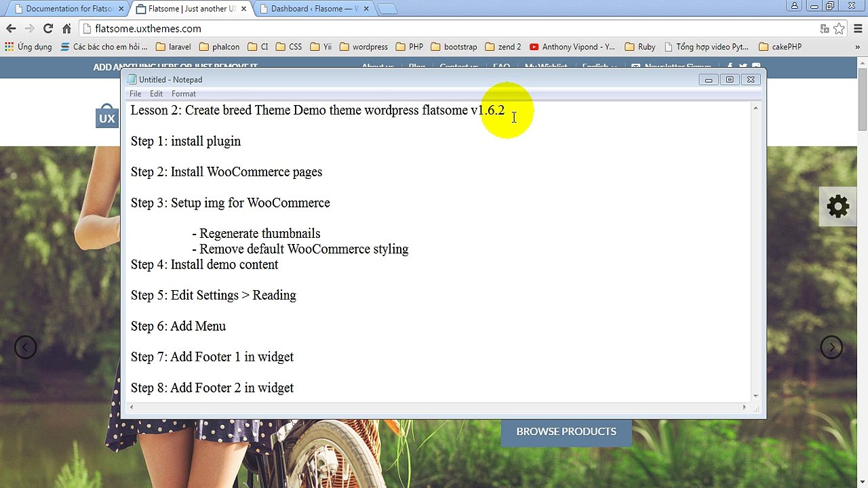This screenshot has height=488, width=868.
Task: Open the Notepad File menu
Action: tap(136, 94)
